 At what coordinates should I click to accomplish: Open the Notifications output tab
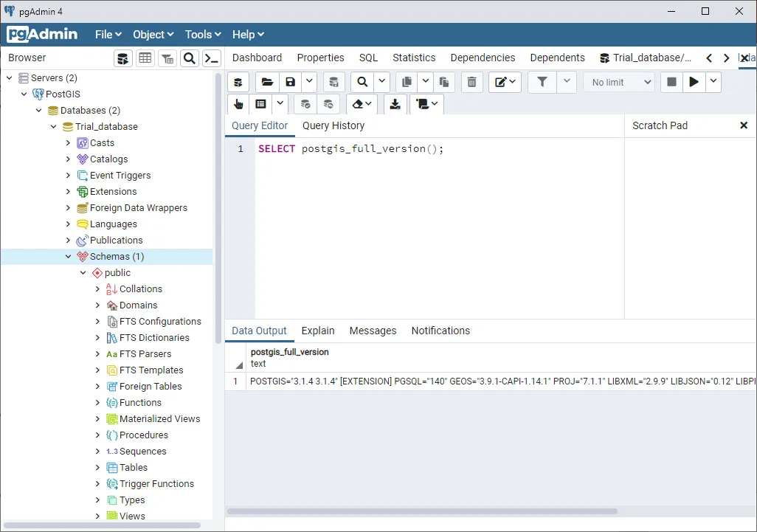[x=440, y=331]
